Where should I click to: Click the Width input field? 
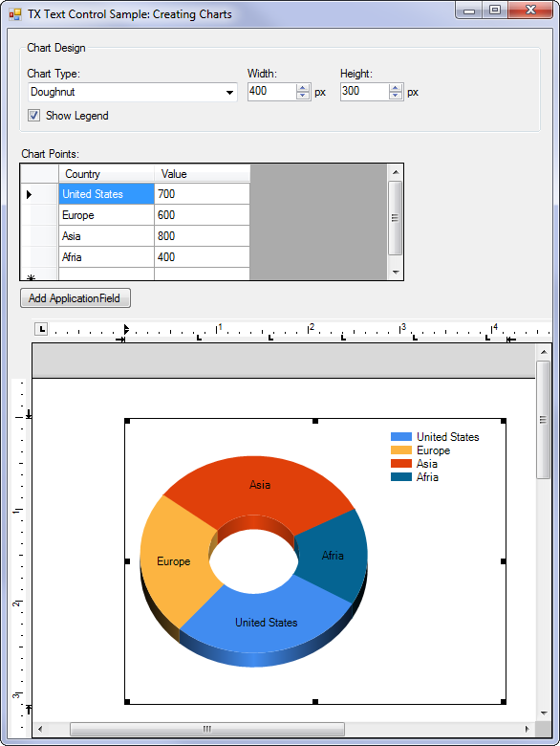pos(272,92)
